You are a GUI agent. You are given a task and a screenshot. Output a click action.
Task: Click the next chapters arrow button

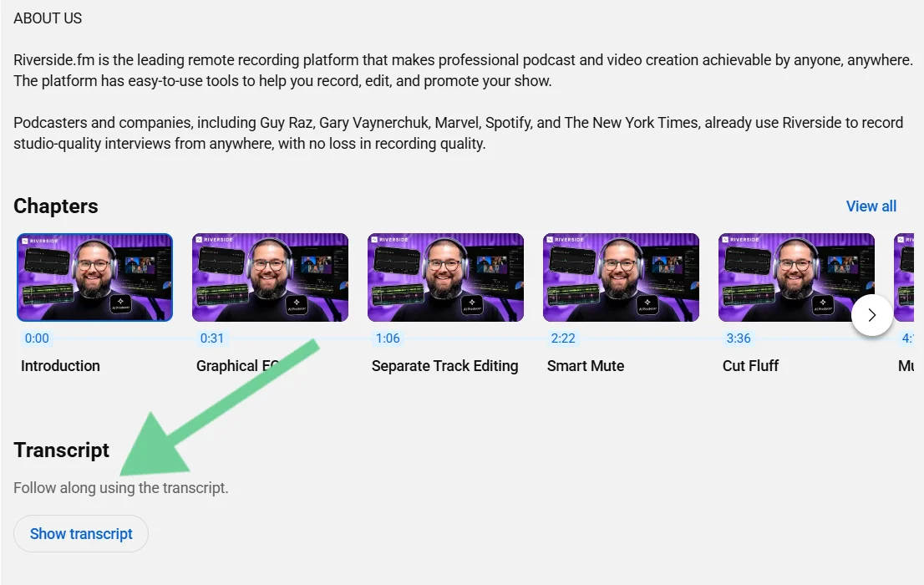click(x=872, y=316)
